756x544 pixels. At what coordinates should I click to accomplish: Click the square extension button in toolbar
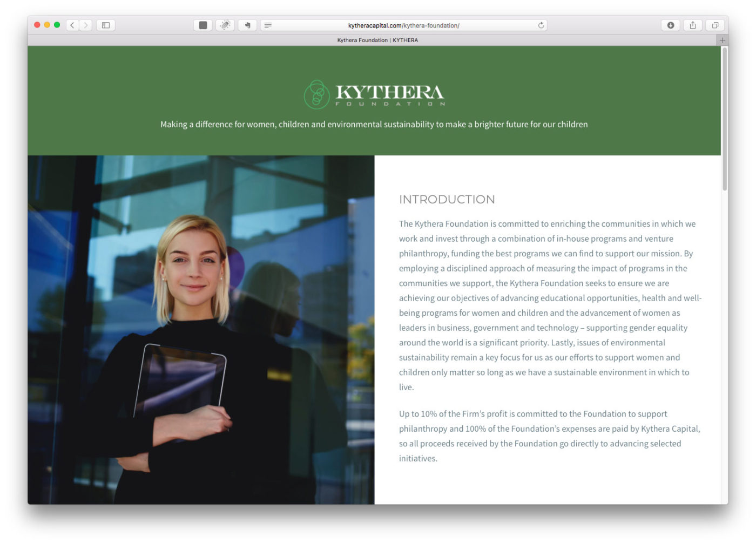pos(203,25)
